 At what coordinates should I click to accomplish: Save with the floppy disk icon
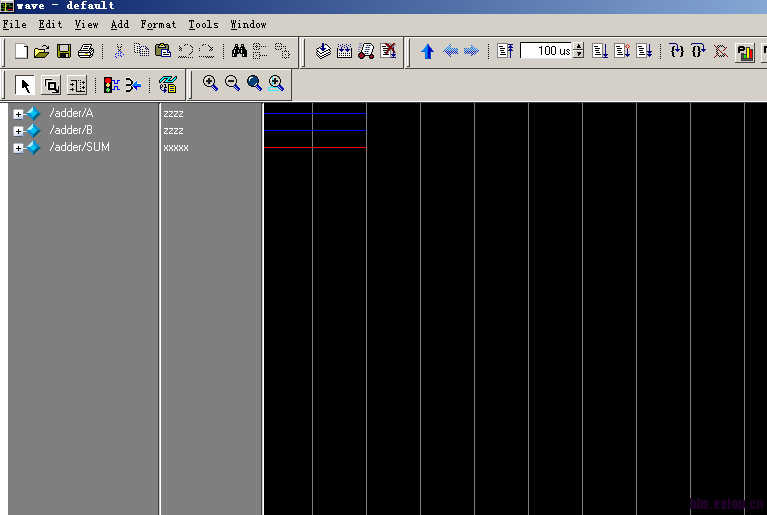(64, 51)
